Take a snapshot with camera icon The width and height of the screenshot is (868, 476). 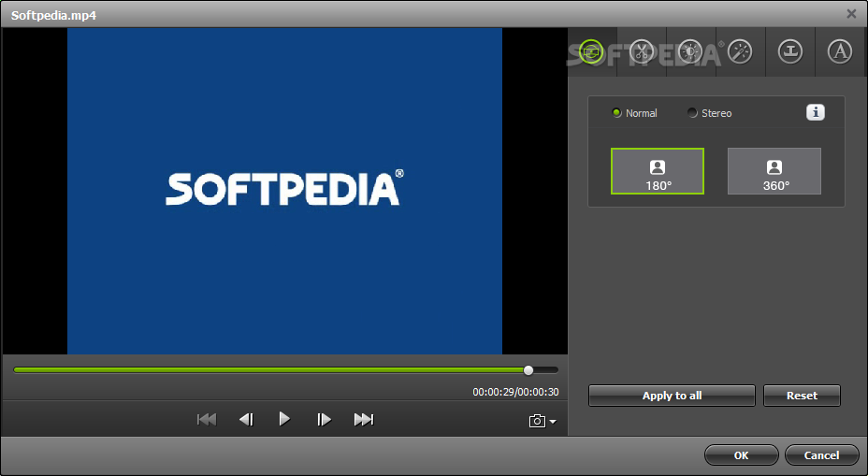pyautogui.click(x=537, y=421)
